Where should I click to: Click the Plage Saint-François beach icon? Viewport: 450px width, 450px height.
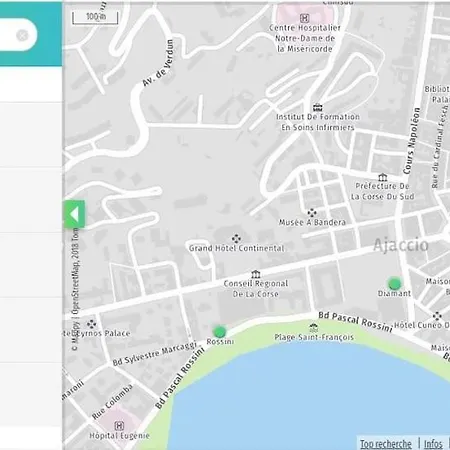pyautogui.click(x=313, y=327)
